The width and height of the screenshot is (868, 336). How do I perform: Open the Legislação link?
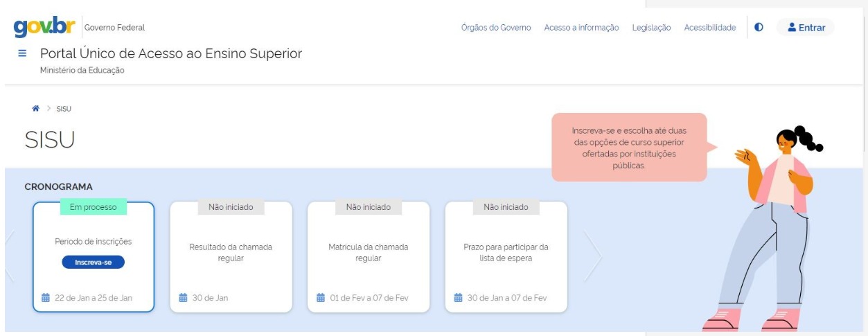[x=651, y=28]
